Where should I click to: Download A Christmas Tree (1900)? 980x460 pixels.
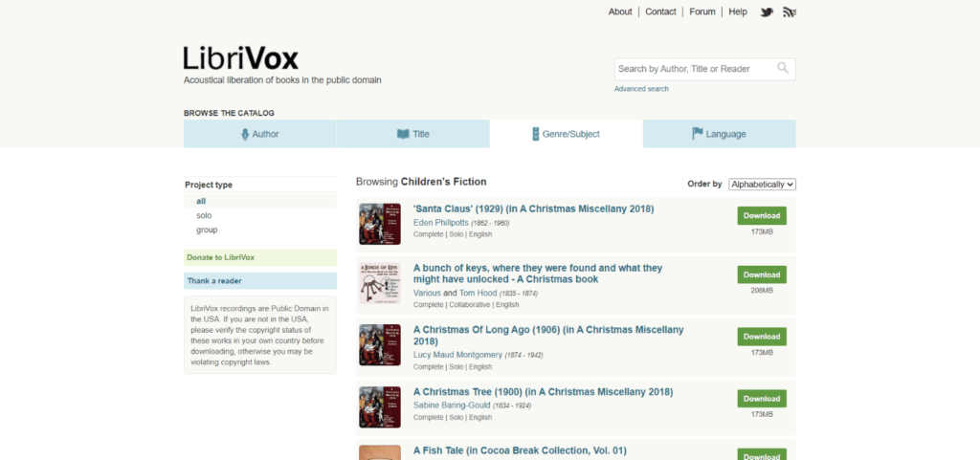pos(762,399)
